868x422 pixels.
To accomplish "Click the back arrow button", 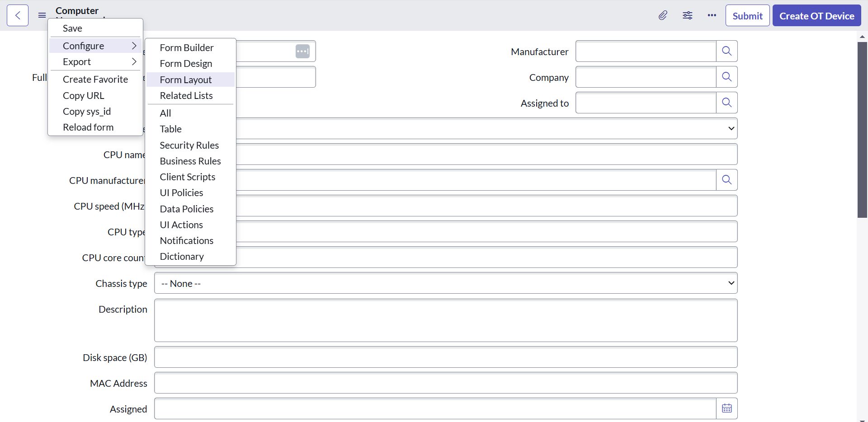I will (18, 16).
